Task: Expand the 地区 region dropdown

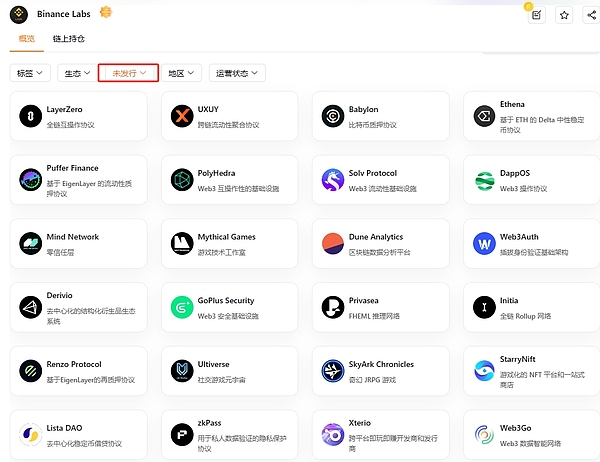Action: pos(181,73)
